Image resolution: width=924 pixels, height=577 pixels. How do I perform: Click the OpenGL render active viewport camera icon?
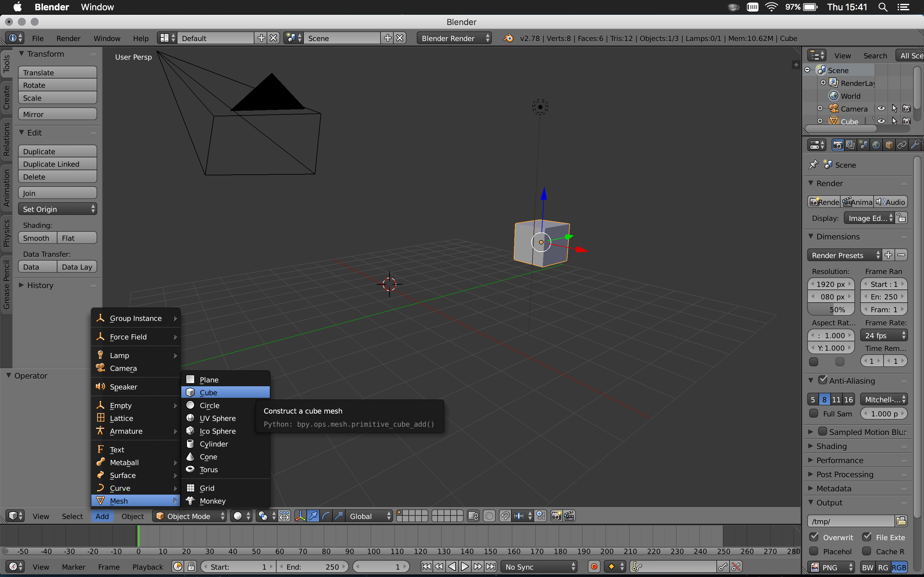pyautogui.click(x=556, y=516)
